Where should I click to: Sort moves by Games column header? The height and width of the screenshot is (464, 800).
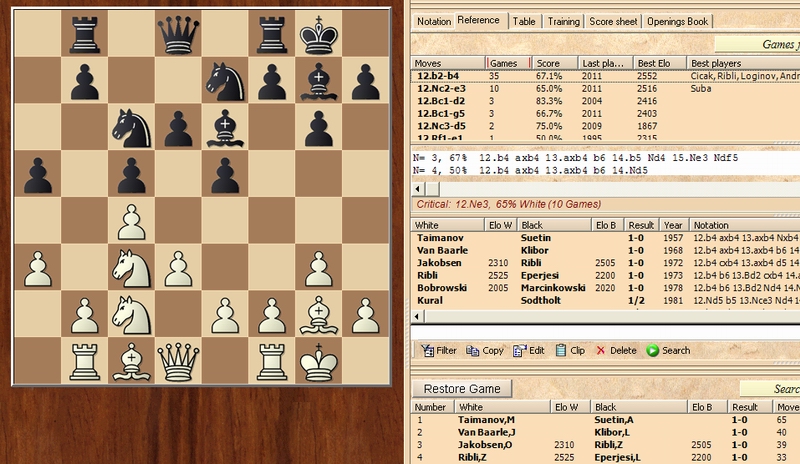click(504, 62)
